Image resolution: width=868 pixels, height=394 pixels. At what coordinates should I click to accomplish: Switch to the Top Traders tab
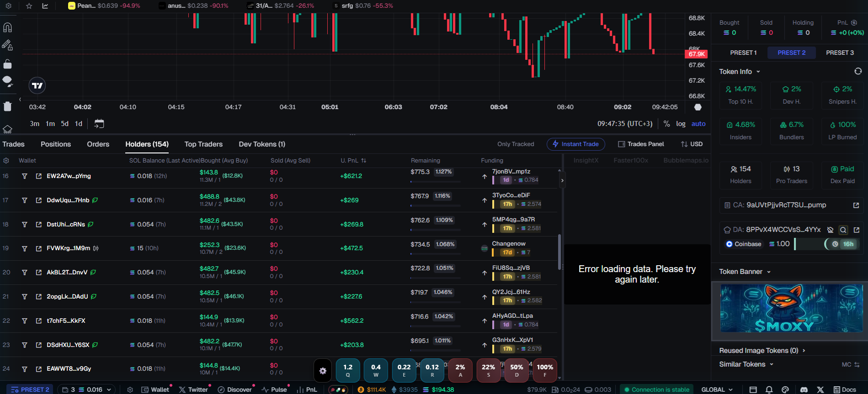[x=203, y=144]
